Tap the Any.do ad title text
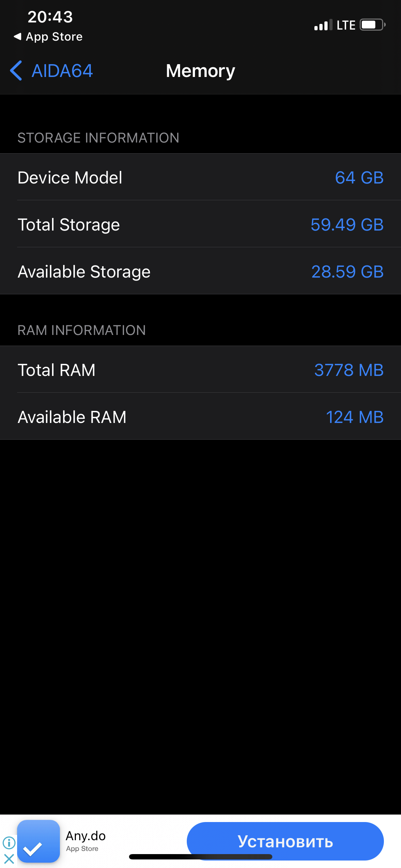 pos(86,836)
